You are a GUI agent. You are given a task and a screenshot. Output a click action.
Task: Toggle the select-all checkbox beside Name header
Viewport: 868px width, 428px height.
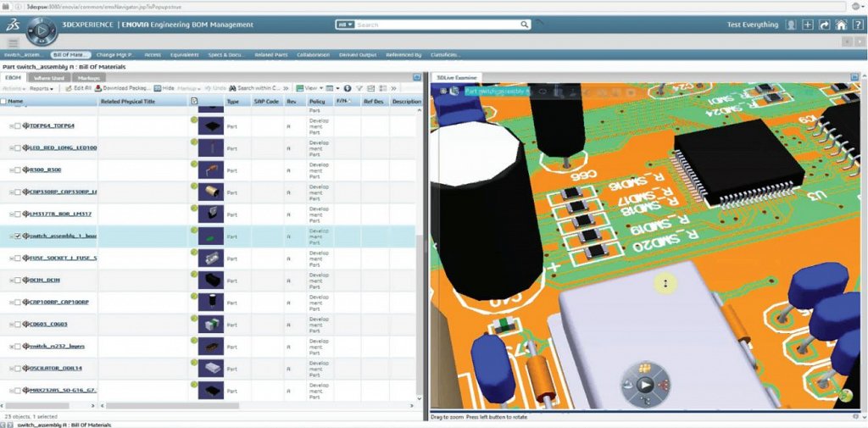pos(4,101)
